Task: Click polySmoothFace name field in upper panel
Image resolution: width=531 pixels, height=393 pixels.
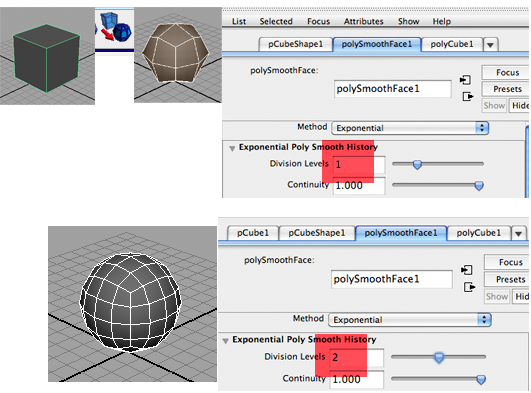Action: point(392,89)
